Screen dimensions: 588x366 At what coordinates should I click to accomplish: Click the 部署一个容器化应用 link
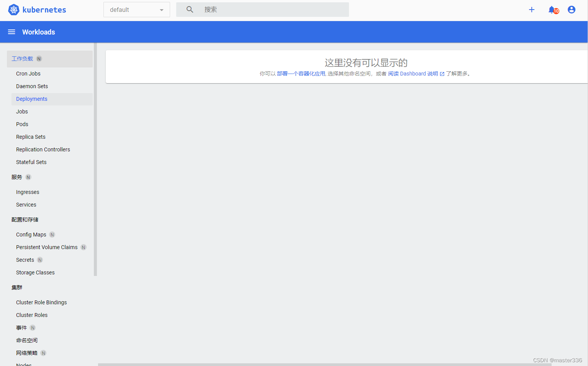tap(301, 74)
